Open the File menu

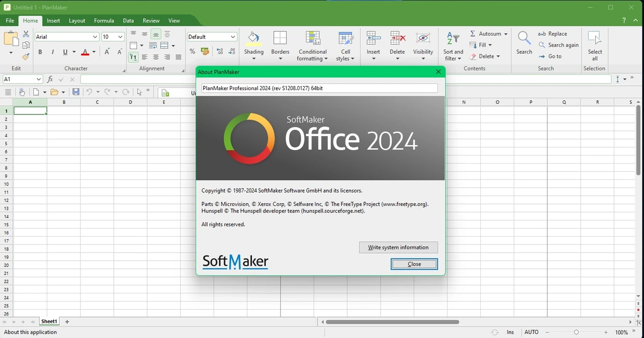10,20
